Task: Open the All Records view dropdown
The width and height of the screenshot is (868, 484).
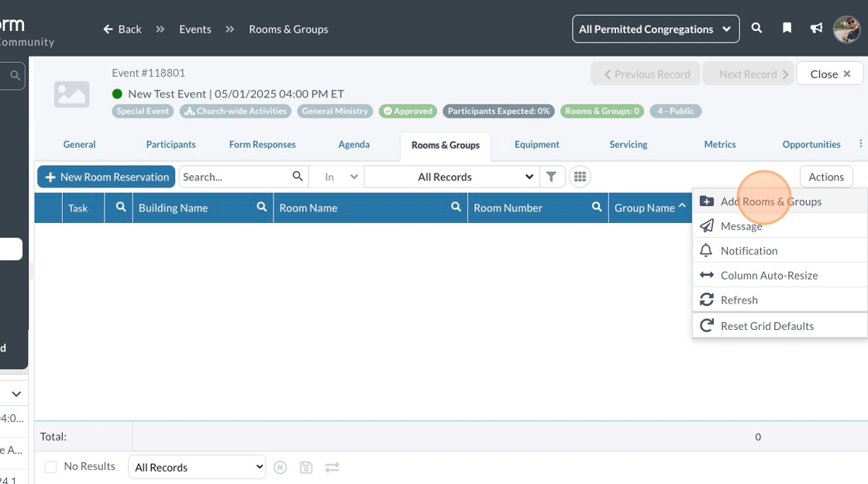Action: (x=451, y=177)
